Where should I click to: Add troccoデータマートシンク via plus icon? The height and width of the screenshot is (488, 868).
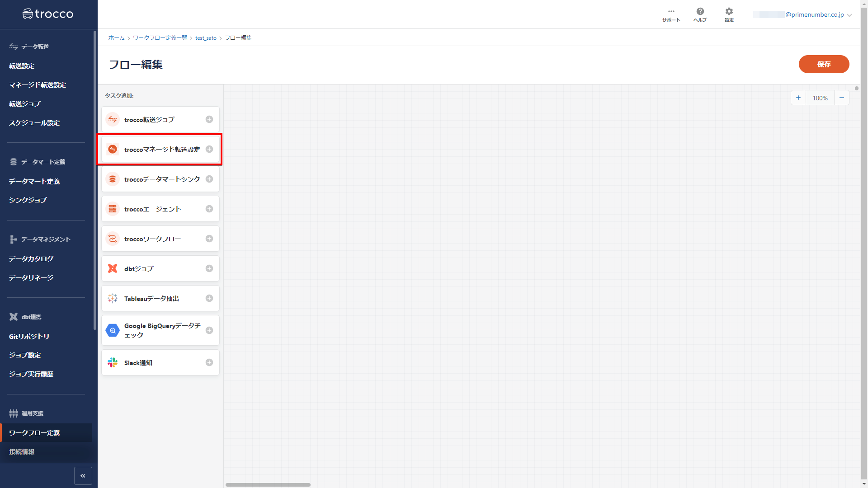point(209,179)
